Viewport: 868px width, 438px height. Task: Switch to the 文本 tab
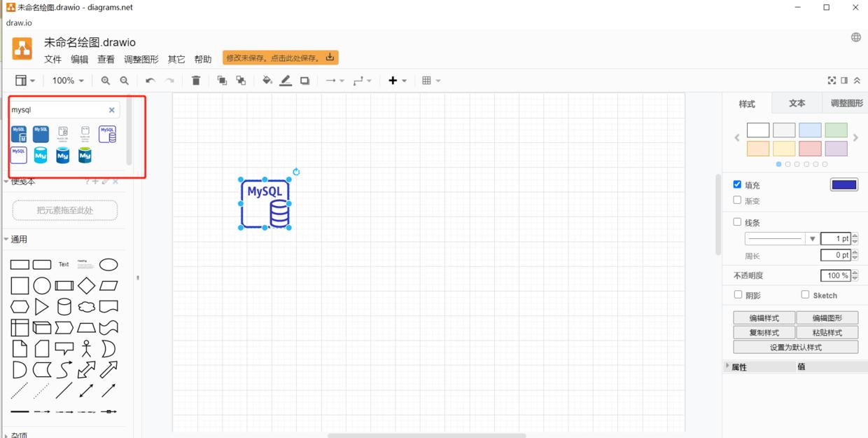click(797, 104)
